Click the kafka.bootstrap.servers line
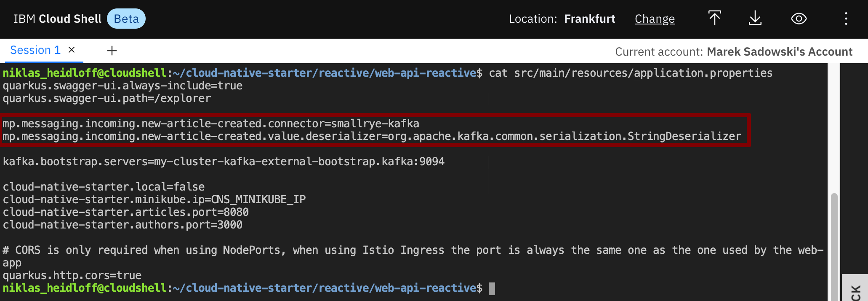The height and width of the screenshot is (301, 868). [224, 161]
